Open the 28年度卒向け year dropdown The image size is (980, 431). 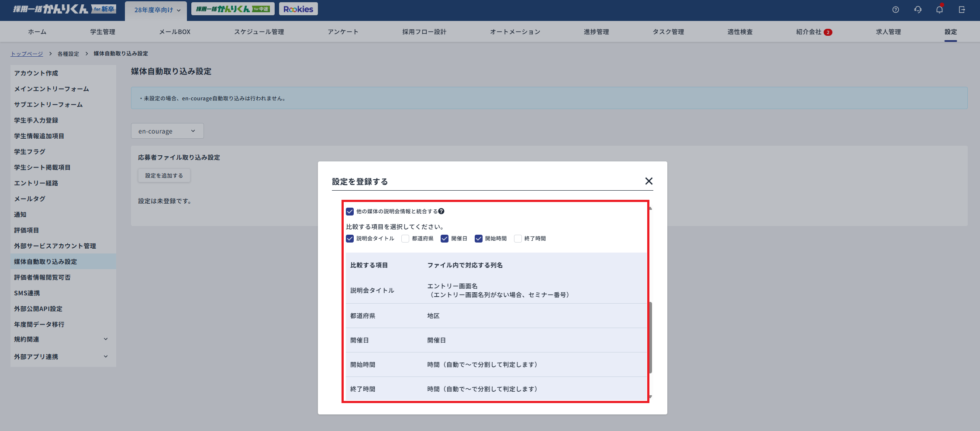(x=156, y=10)
